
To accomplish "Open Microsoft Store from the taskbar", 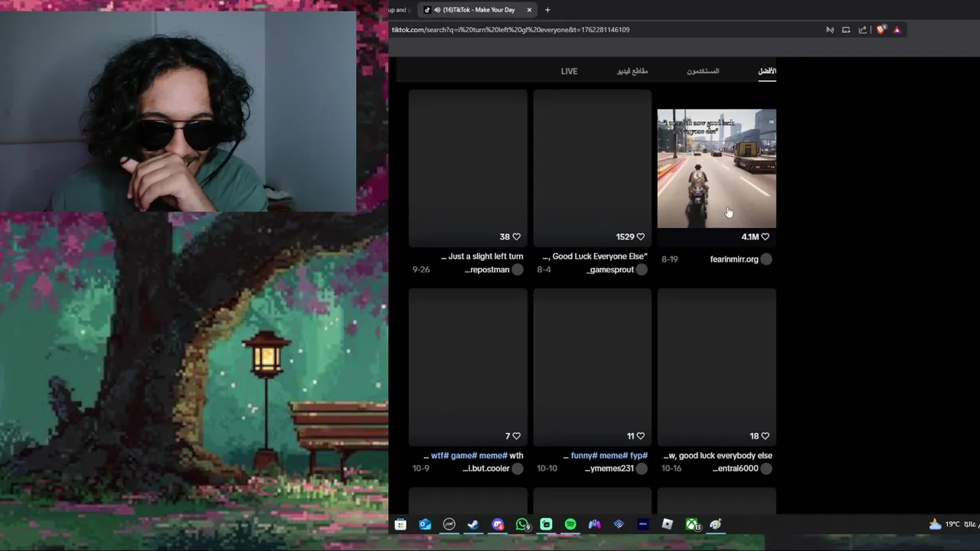I will (400, 524).
